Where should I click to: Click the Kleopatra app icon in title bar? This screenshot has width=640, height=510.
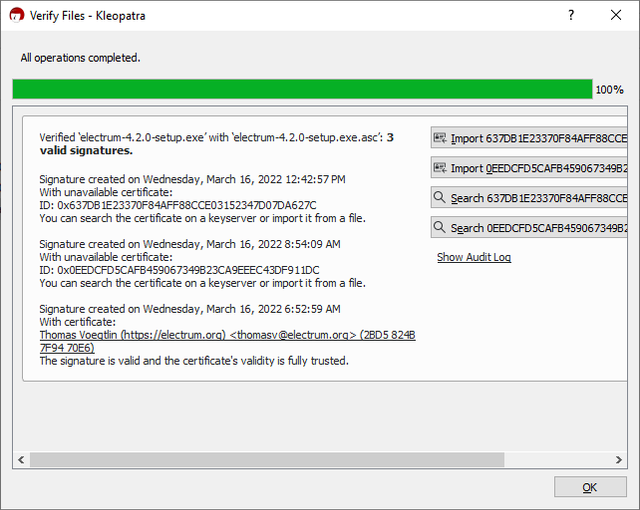click(17, 16)
